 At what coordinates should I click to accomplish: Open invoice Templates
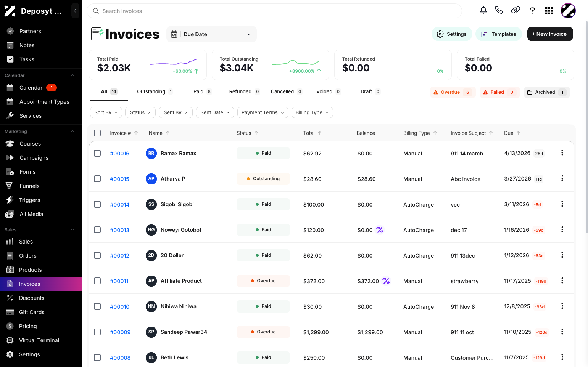pyautogui.click(x=498, y=34)
